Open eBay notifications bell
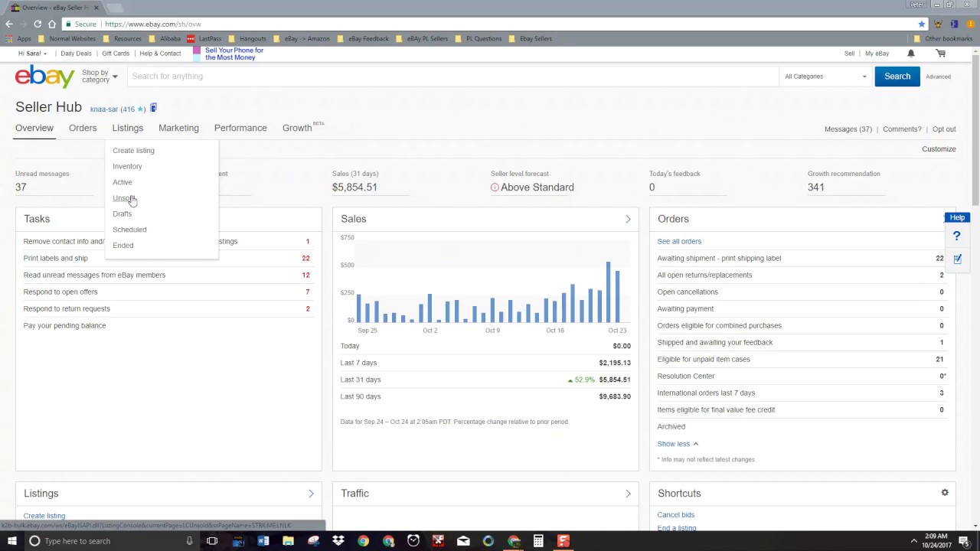The image size is (980, 551). pyautogui.click(x=910, y=54)
